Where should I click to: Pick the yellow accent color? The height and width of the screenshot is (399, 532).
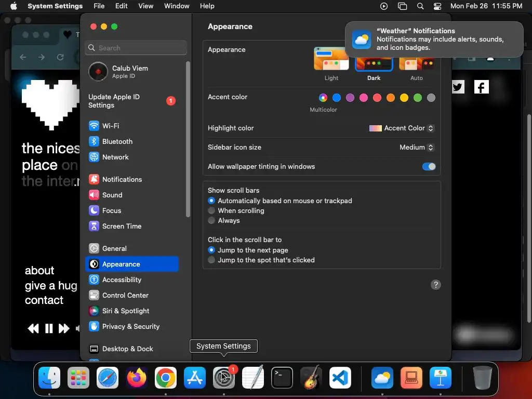[x=404, y=98]
